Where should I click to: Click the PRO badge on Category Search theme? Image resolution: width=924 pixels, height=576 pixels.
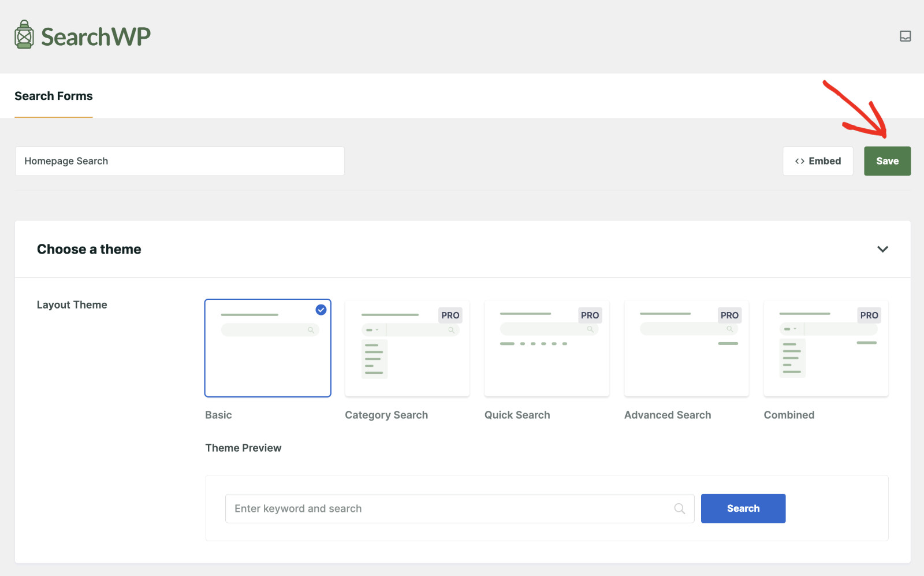click(450, 315)
